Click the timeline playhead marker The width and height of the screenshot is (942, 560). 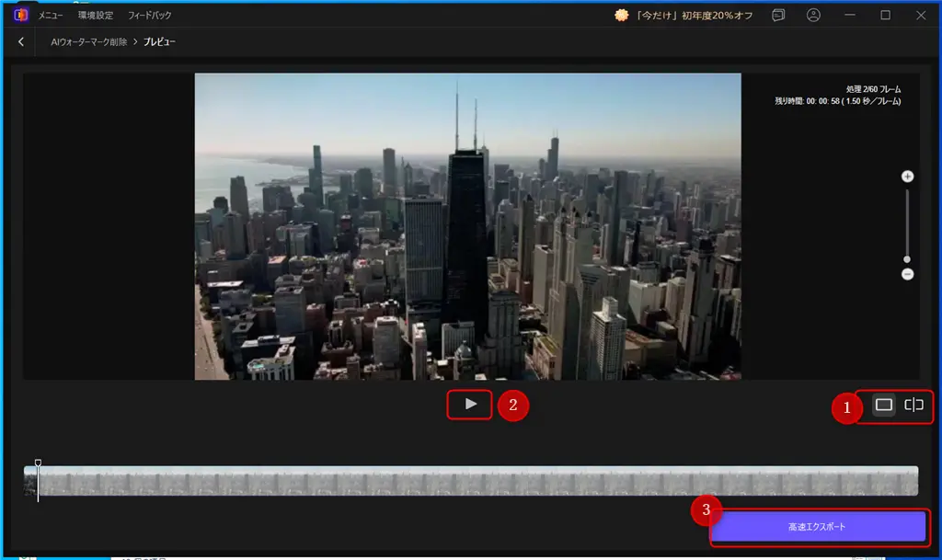pyautogui.click(x=38, y=464)
